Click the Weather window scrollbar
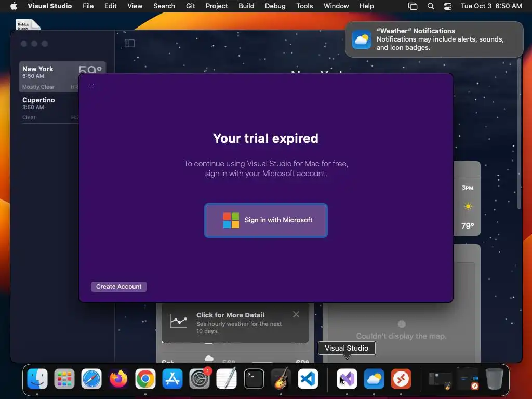This screenshot has height=399, width=532. (519, 134)
